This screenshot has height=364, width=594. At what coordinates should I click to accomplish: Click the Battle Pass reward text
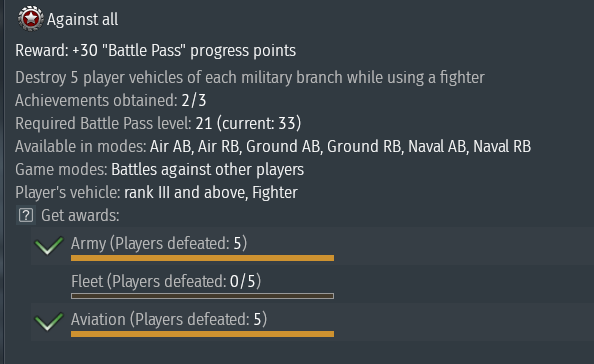[155, 50]
